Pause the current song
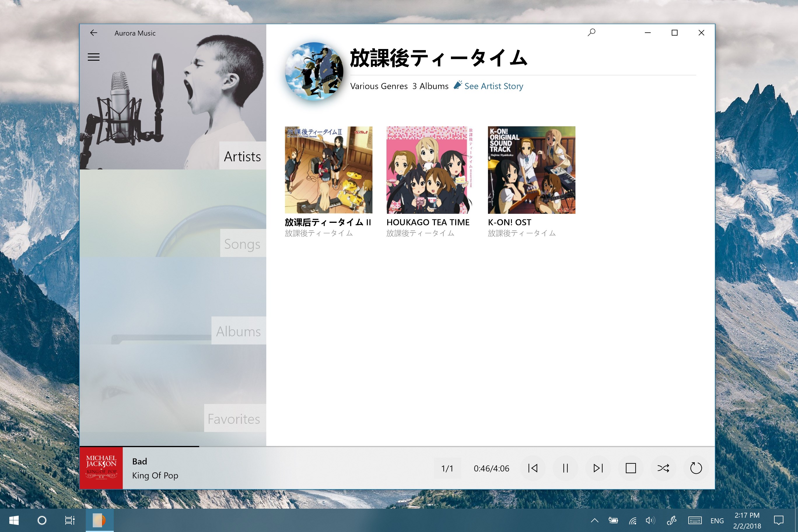798x532 pixels. point(565,468)
